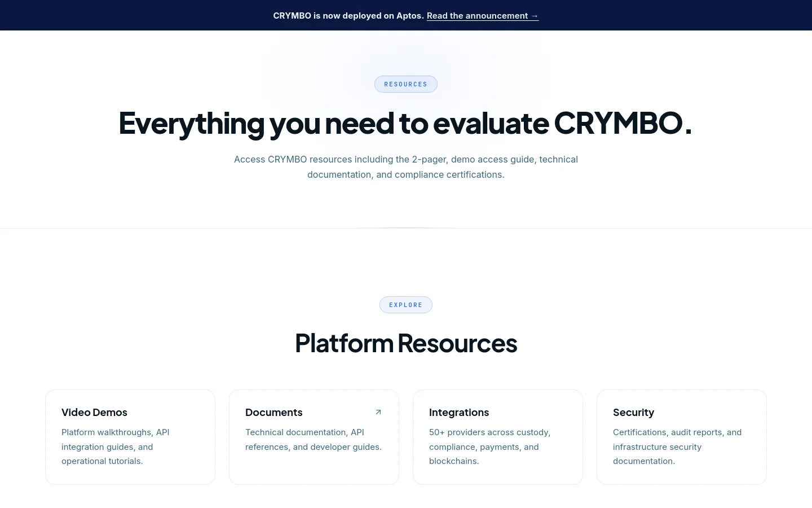The height and width of the screenshot is (508, 812).
Task: Open the Integrations resource card
Action: tap(498, 437)
